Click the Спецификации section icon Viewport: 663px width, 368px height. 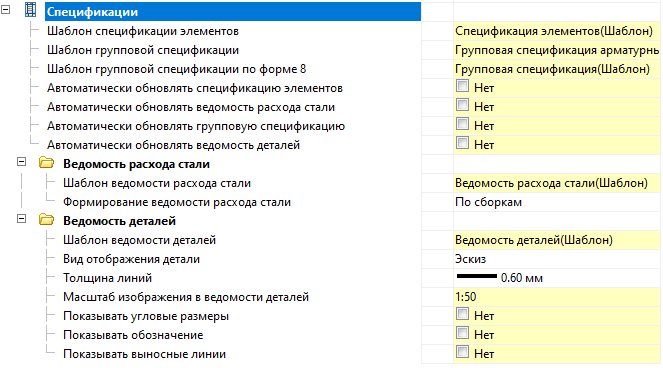click(x=30, y=10)
